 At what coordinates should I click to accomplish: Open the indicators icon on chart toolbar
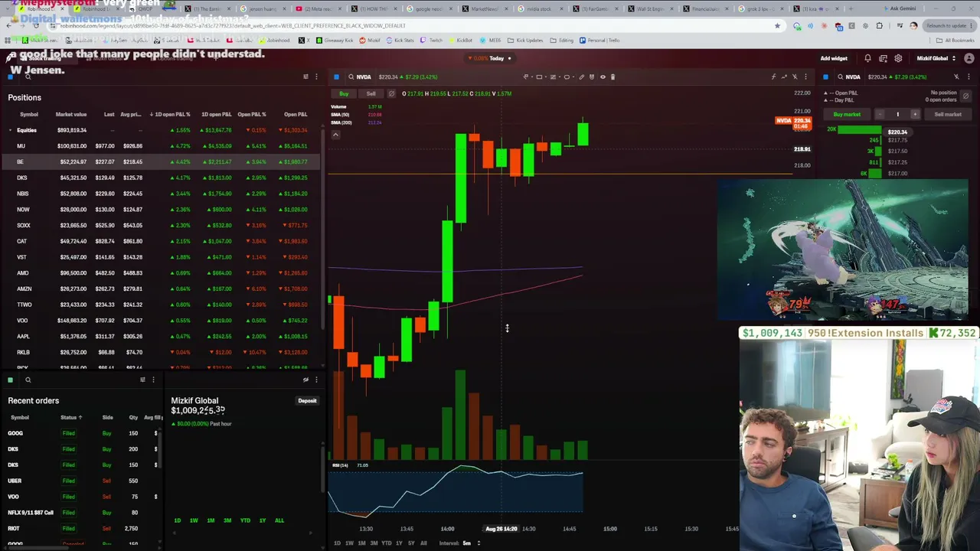[773, 77]
